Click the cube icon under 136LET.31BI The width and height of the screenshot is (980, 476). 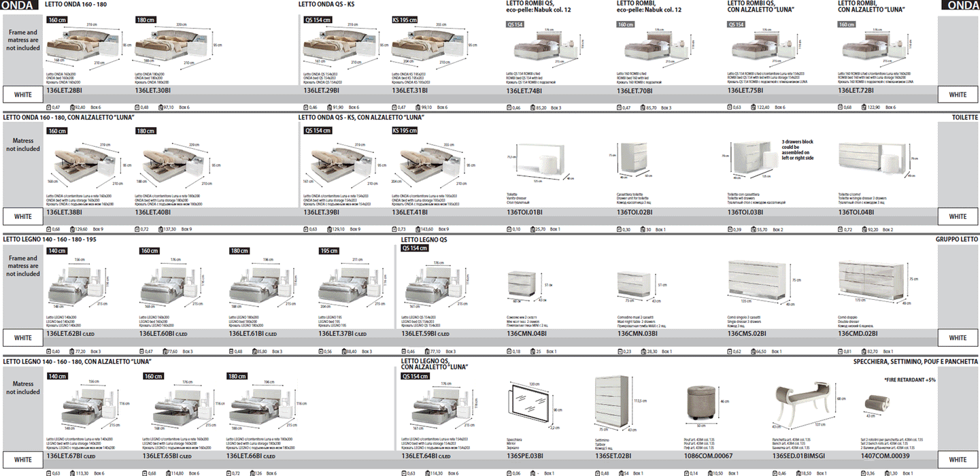click(x=393, y=107)
